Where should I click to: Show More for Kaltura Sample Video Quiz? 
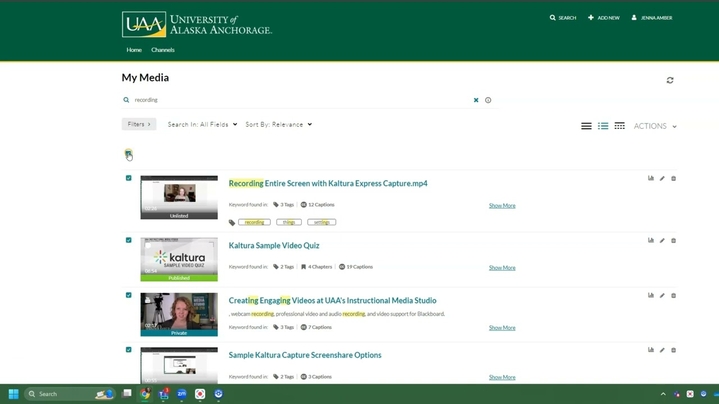(502, 267)
